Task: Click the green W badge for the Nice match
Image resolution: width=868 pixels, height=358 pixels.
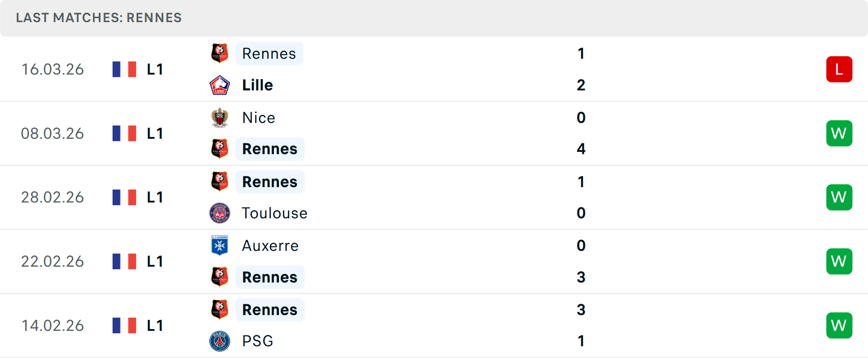Action: pyautogui.click(x=839, y=133)
